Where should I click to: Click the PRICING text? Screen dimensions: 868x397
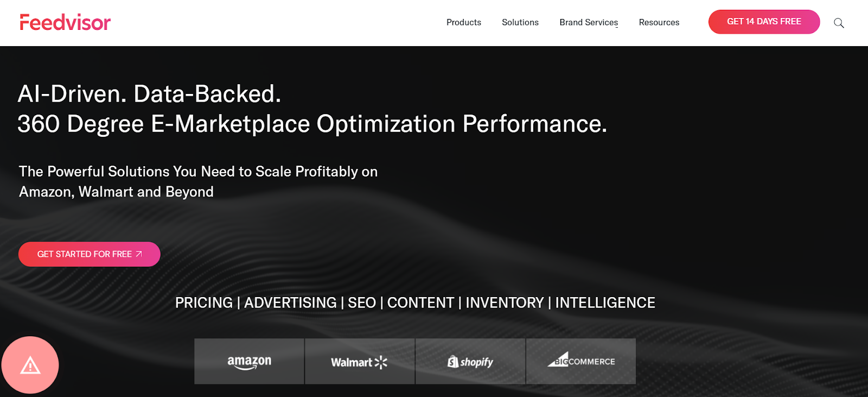pyautogui.click(x=203, y=303)
